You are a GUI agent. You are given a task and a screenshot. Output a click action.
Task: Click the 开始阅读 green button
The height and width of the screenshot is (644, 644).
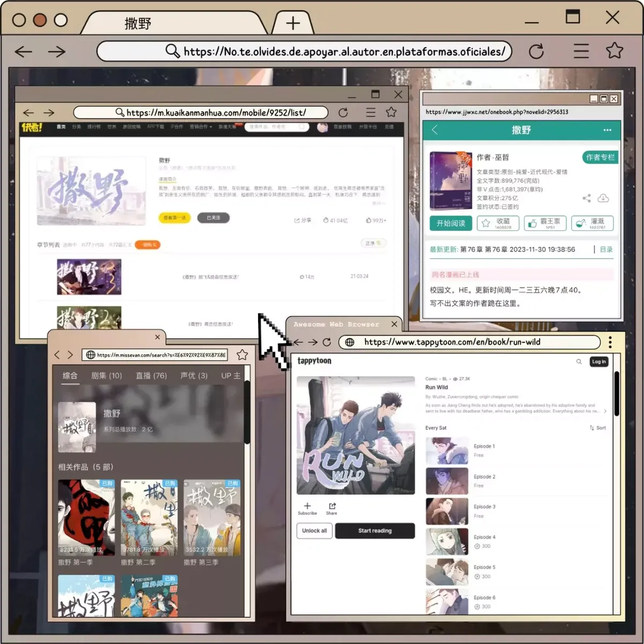(x=451, y=223)
